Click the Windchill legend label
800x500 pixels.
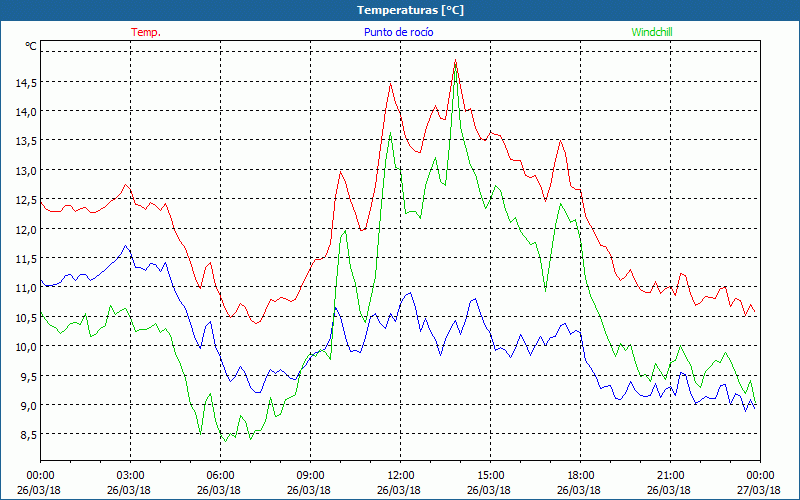pyautogui.click(x=652, y=32)
